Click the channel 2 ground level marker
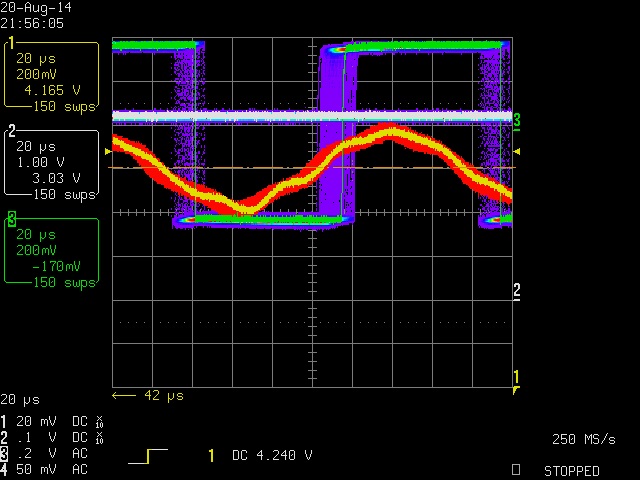This screenshot has height=480, width=640. [517, 292]
